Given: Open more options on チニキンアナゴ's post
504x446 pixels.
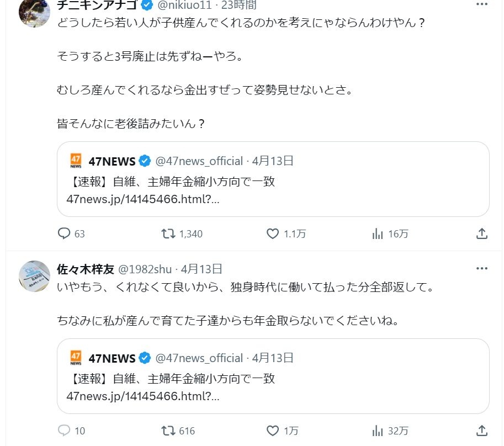Looking at the screenshot, I should (481, 4).
